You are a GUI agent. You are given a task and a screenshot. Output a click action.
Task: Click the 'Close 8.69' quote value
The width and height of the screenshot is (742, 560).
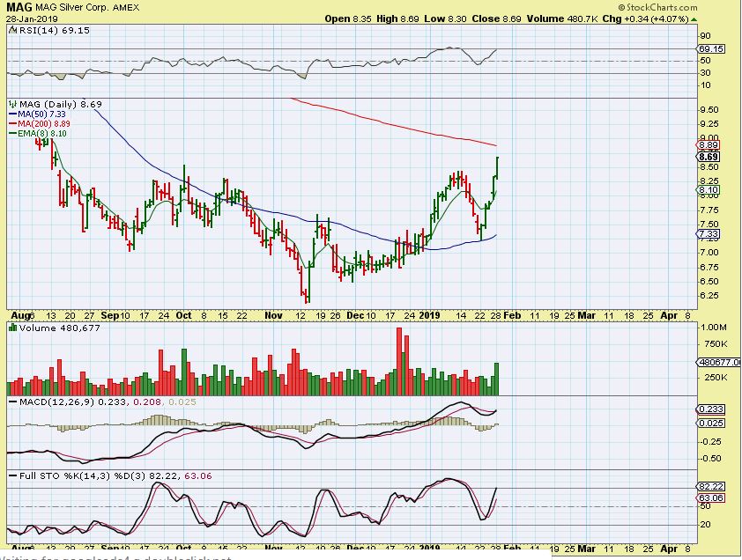(x=496, y=18)
